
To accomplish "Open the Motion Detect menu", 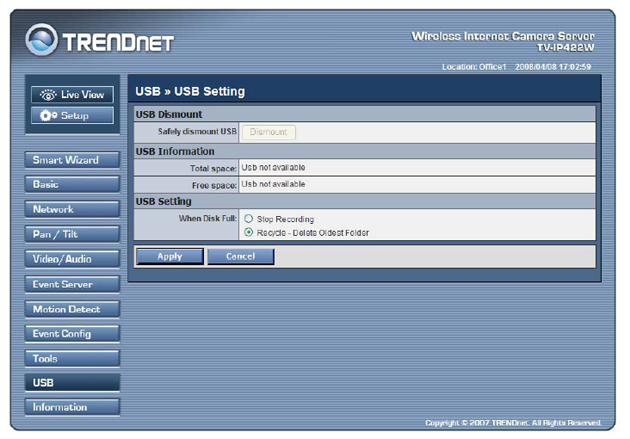I will pos(72,309).
